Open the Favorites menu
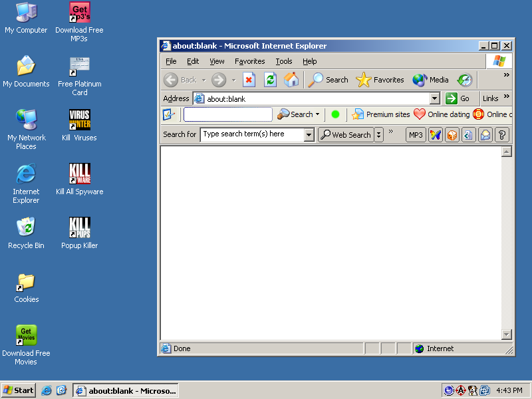This screenshot has width=532, height=399. pyautogui.click(x=250, y=61)
